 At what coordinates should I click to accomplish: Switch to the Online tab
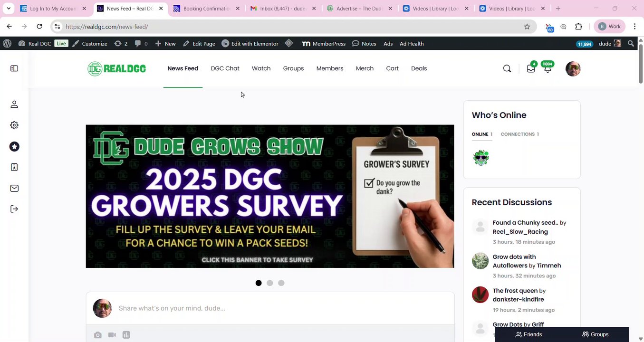tap(482, 134)
